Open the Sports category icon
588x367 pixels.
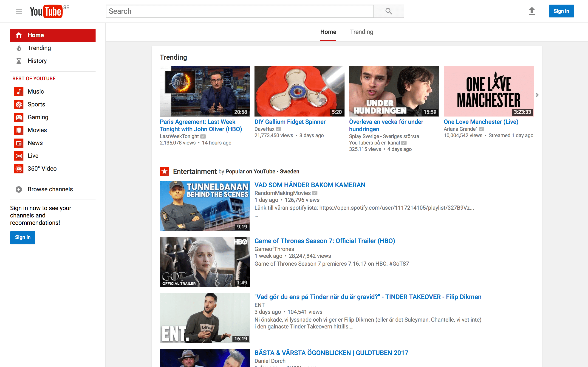pos(19,104)
